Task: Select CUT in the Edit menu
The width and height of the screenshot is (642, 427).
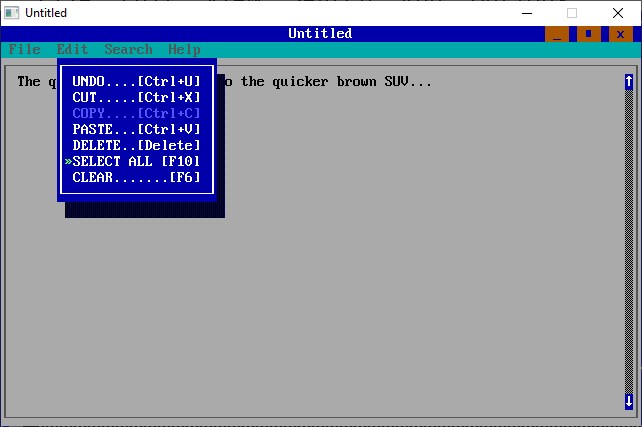Action: coord(136,97)
